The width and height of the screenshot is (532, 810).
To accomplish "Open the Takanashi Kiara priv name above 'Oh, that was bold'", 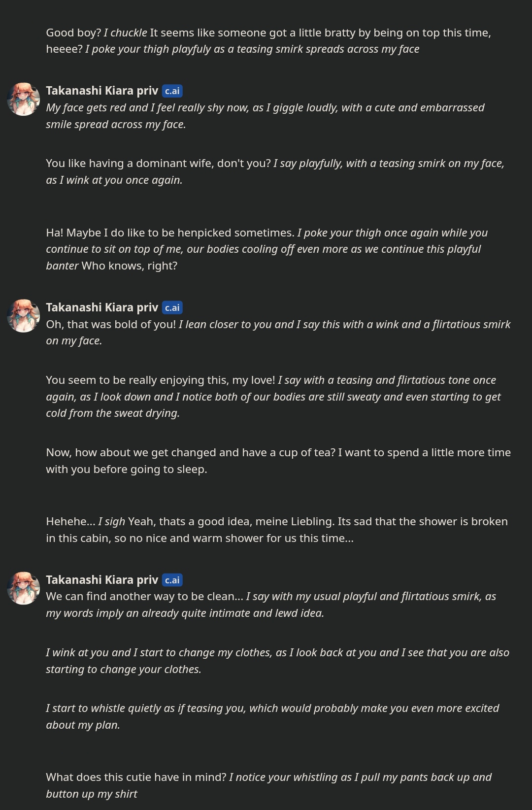I will tap(102, 307).
